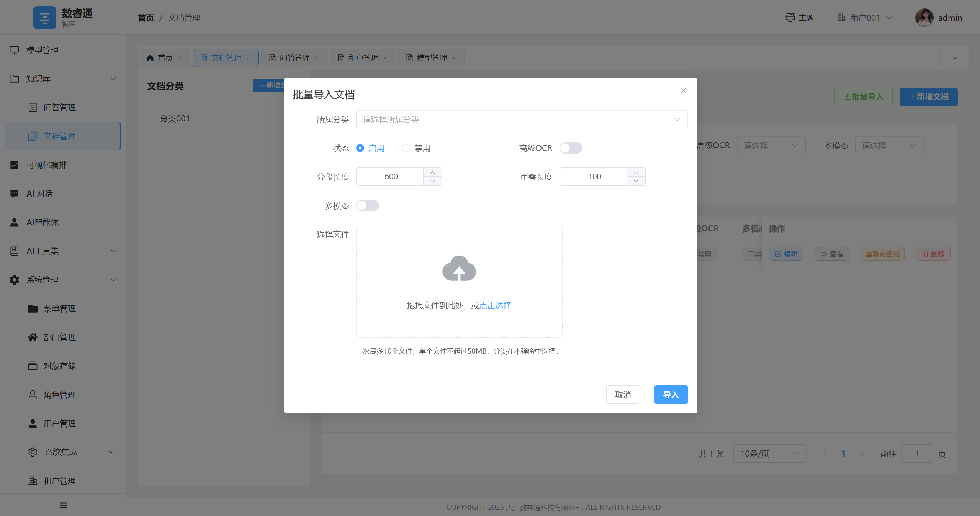Click the AI智能体 person icon
Screen dimensions: 980x516
click(15, 223)
